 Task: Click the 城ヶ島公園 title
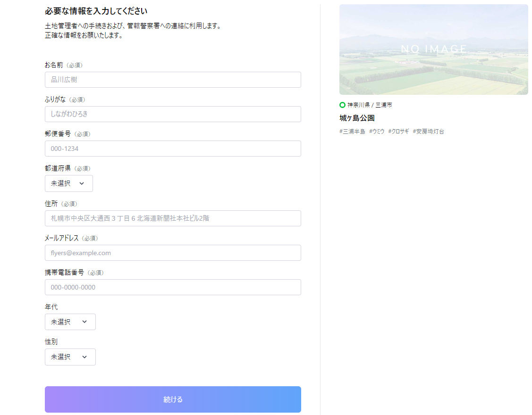[x=357, y=118]
